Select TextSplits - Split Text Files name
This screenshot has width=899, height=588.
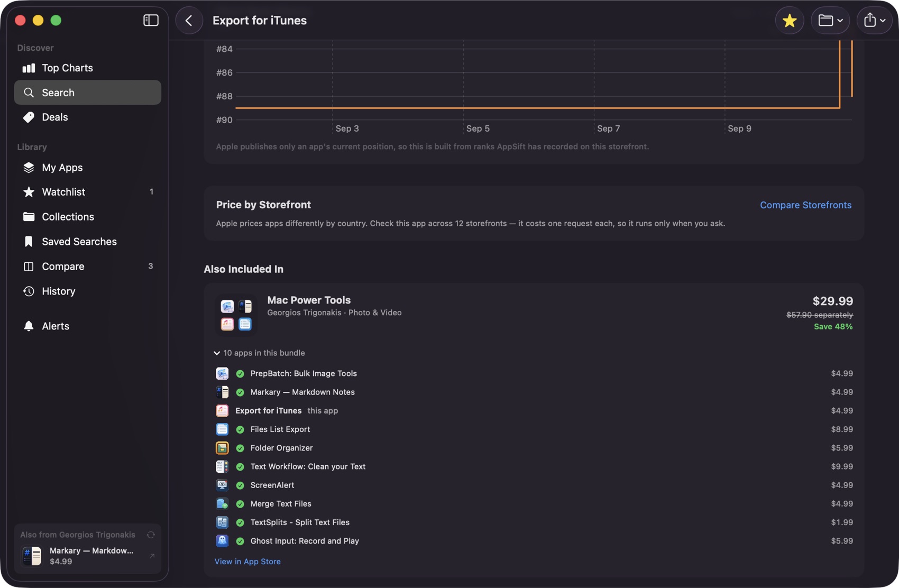point(300,522)
